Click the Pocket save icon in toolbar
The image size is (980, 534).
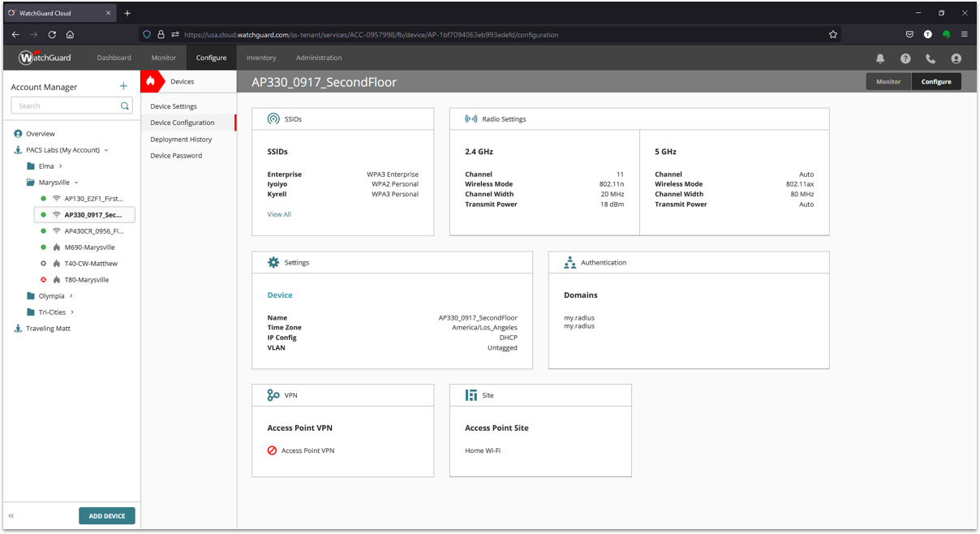click(x=909, y=35)
